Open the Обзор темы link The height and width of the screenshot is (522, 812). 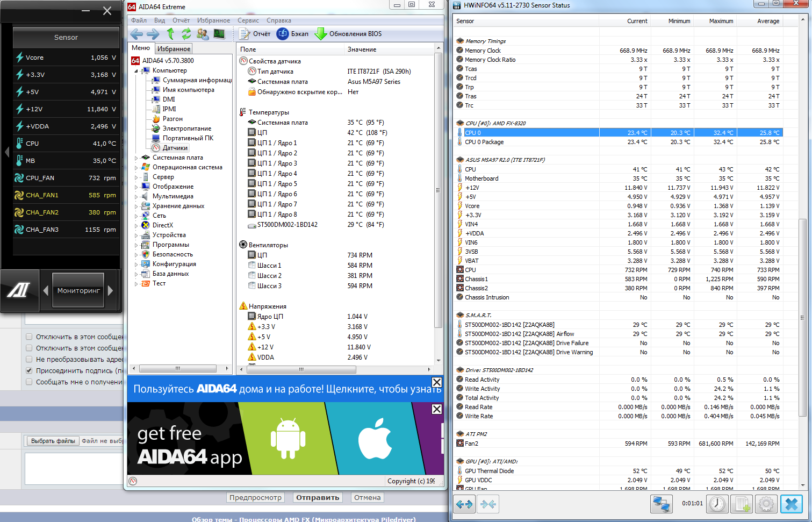[304, 519]
